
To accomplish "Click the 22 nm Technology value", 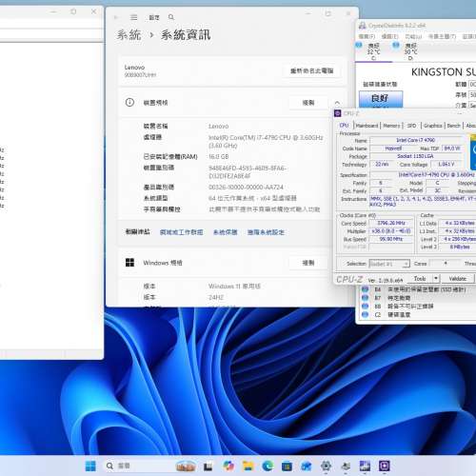I will (x=382, y=164).
